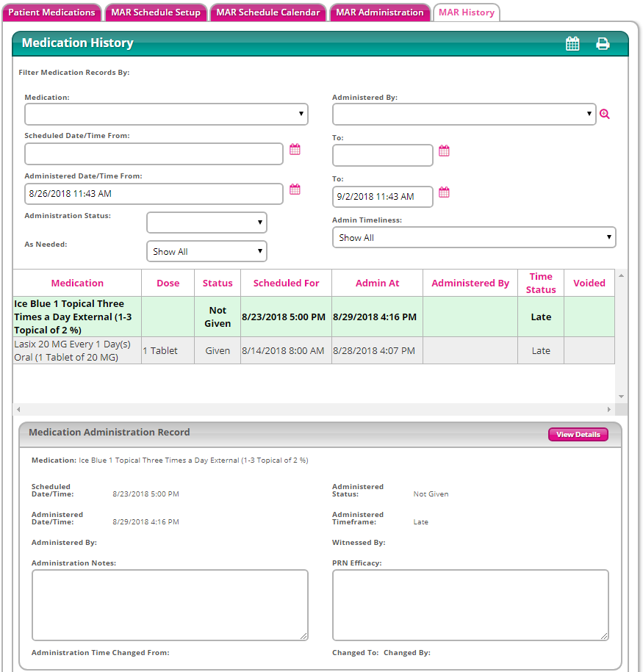643x672 pixels.
Task: Click the table's scroll up arrow
Action: 621,275
